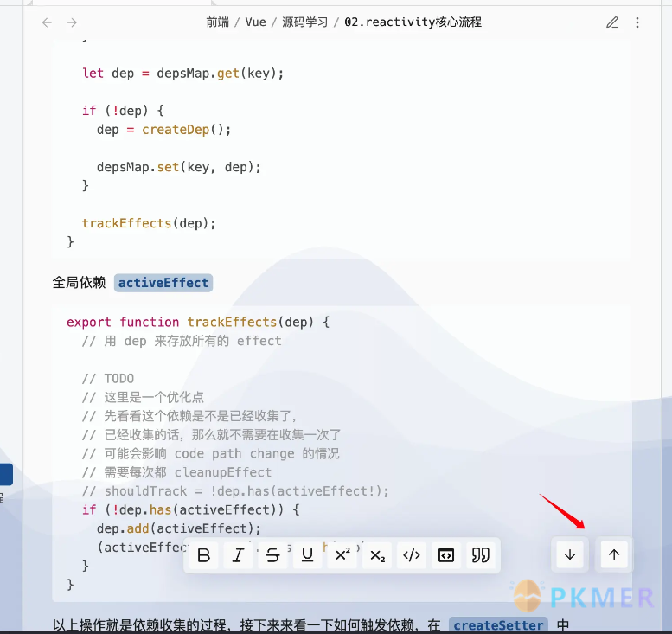Click the createSetter inline code tag

coord(498,625)
